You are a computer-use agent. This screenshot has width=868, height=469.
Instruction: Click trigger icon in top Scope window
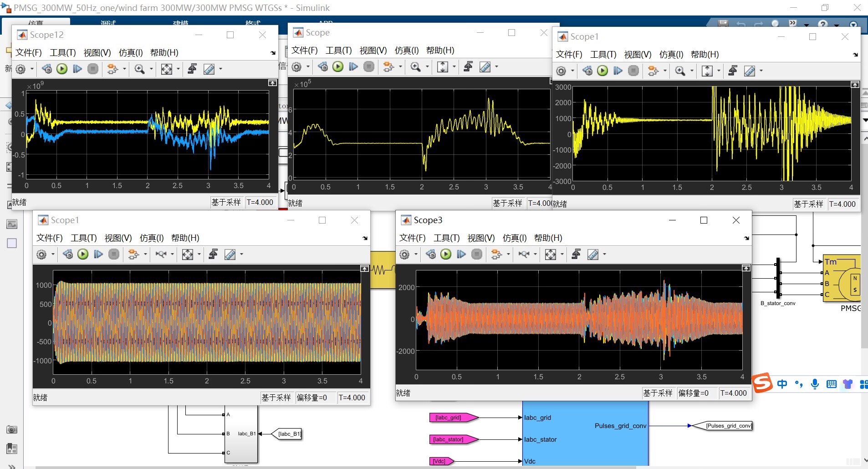[x=468, y=67]
